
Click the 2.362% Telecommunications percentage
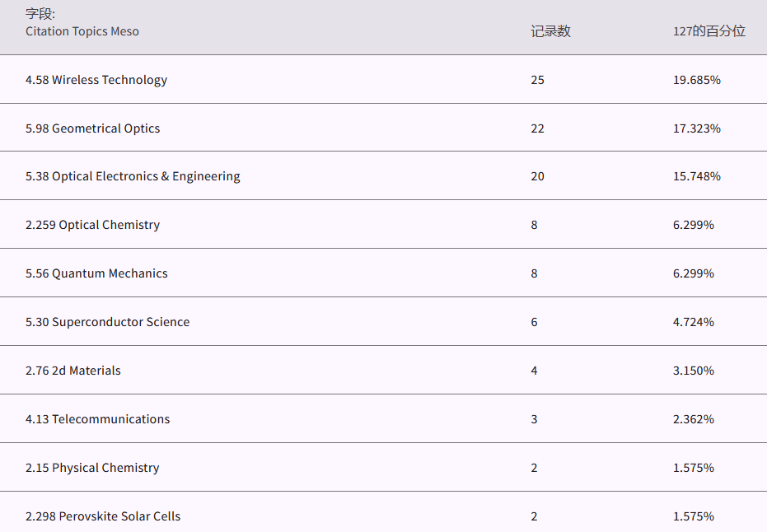[x=694, y=419]
